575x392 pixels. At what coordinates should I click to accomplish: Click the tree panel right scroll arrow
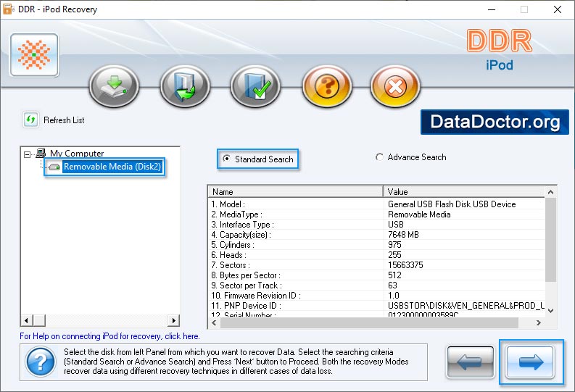point(173,320)
